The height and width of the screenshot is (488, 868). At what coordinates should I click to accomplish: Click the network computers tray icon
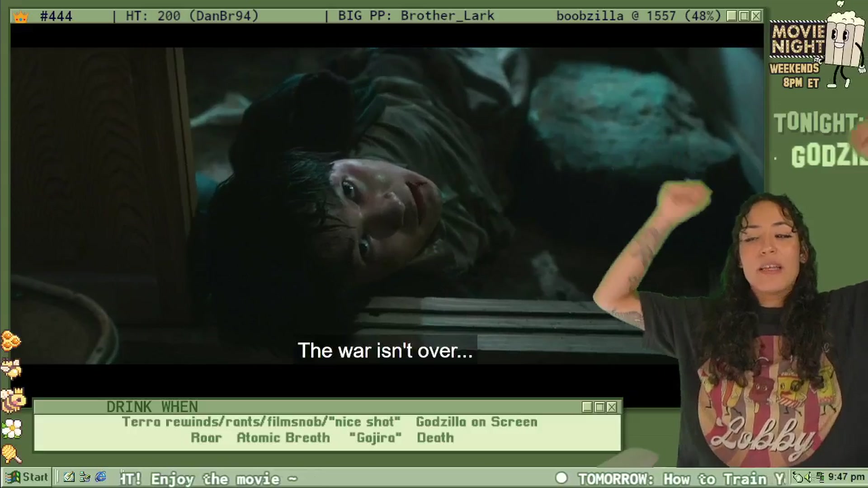click(x=820, y=477)
